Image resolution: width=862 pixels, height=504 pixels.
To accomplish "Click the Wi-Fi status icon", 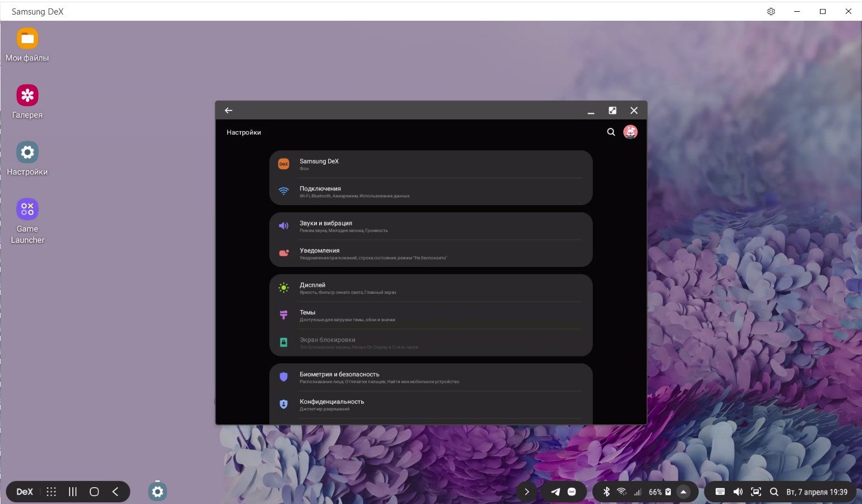I will [x=621, y=492].
